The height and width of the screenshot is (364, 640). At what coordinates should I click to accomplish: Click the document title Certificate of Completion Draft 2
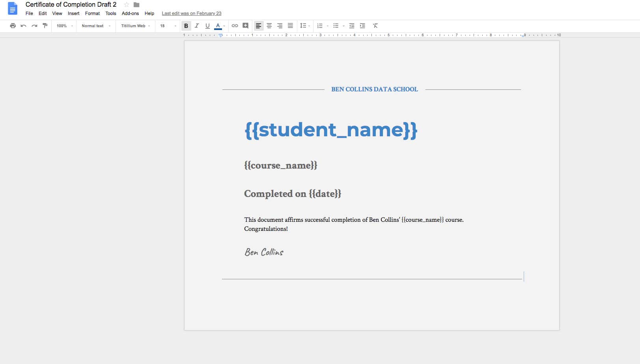click(71, 5)
